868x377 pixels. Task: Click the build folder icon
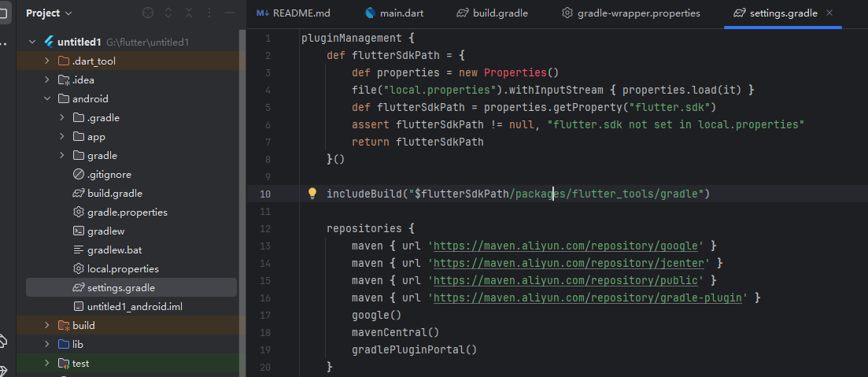pos(64,326)
